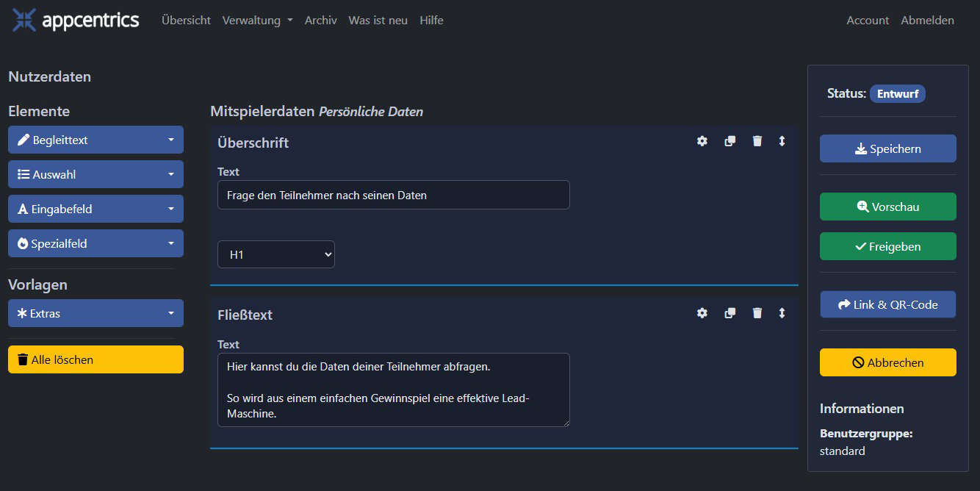
Task: Open settings gear for Überschrift element
Action: pos(702,141)
